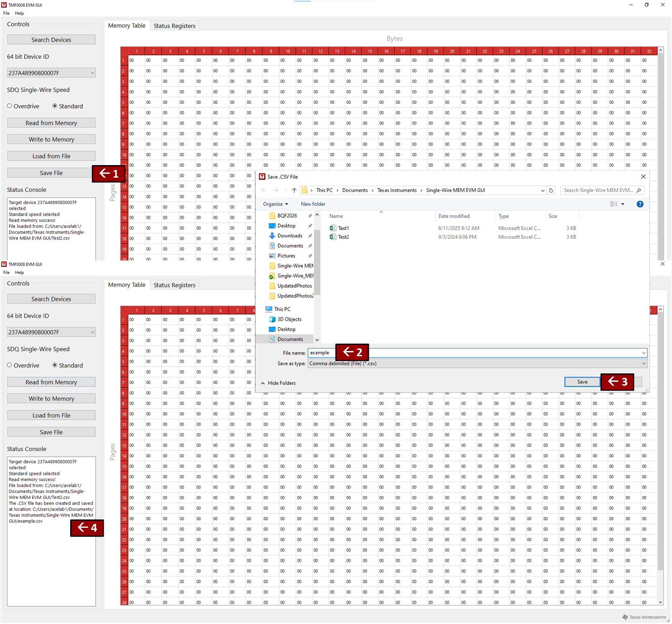Open the Organize dropdown menu
The image size is (672, 624).
pos(275,204)
